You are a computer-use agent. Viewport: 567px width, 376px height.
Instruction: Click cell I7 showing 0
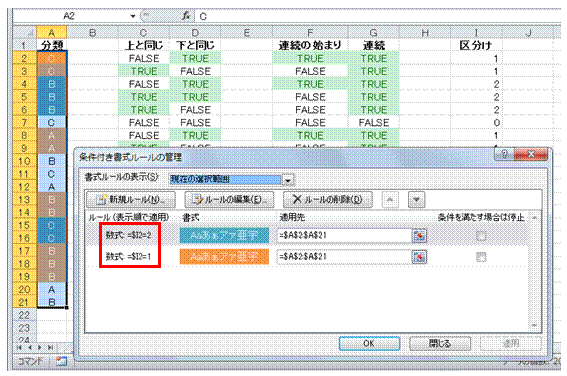point(476,123)
